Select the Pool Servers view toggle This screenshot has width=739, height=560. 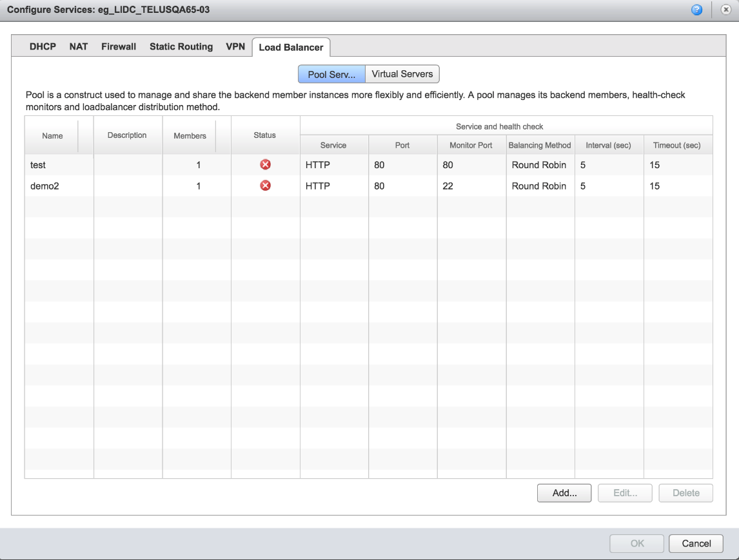(331, 73)
